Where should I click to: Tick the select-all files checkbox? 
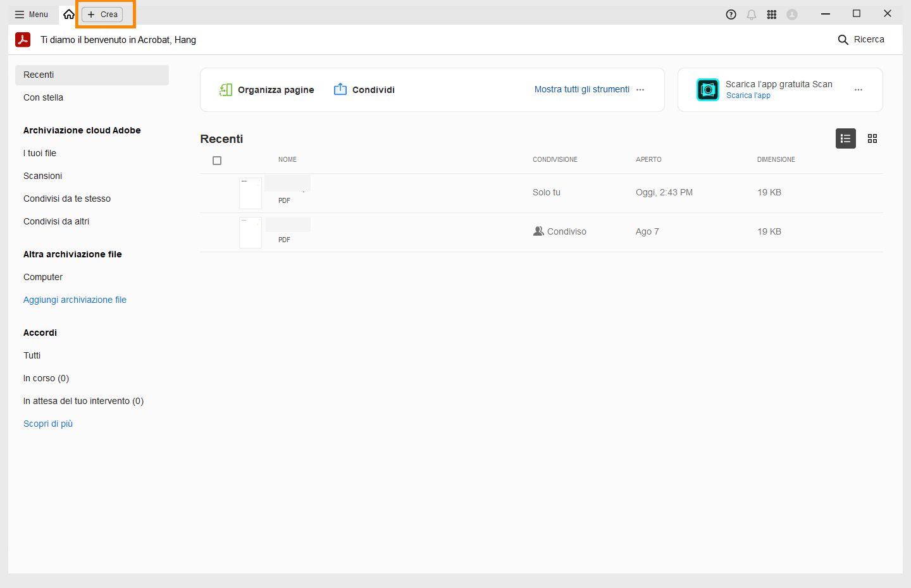point(217,161)
